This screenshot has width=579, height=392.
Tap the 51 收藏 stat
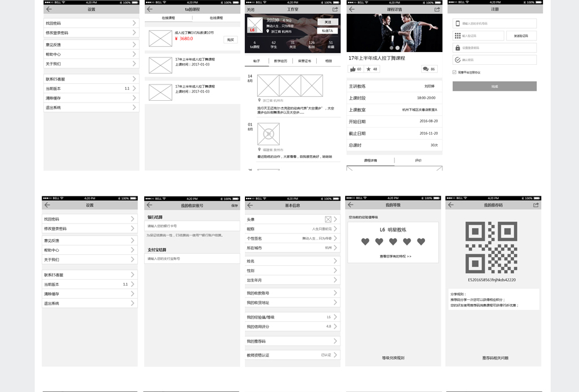coord(331,45)
